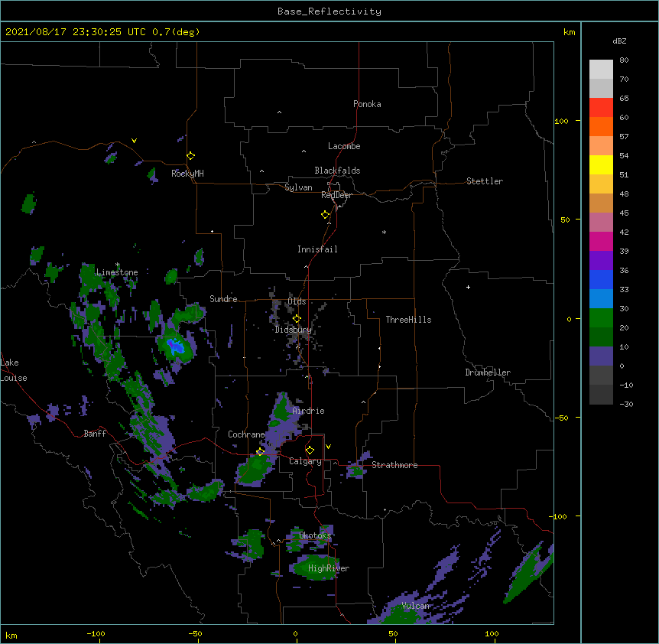Click the Base_Reflectivity title
This screenshot has height=644, width=659.
point(329,11)
